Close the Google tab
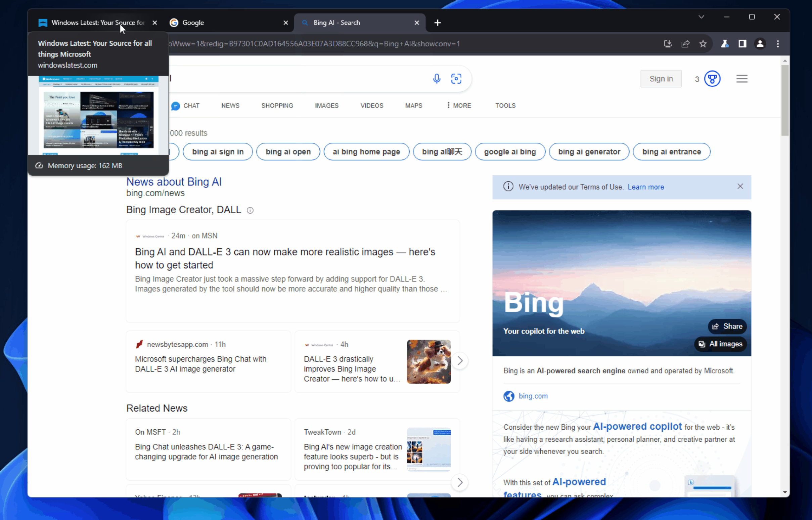Viewport: 812px width, 520px height. coord(285,23)
